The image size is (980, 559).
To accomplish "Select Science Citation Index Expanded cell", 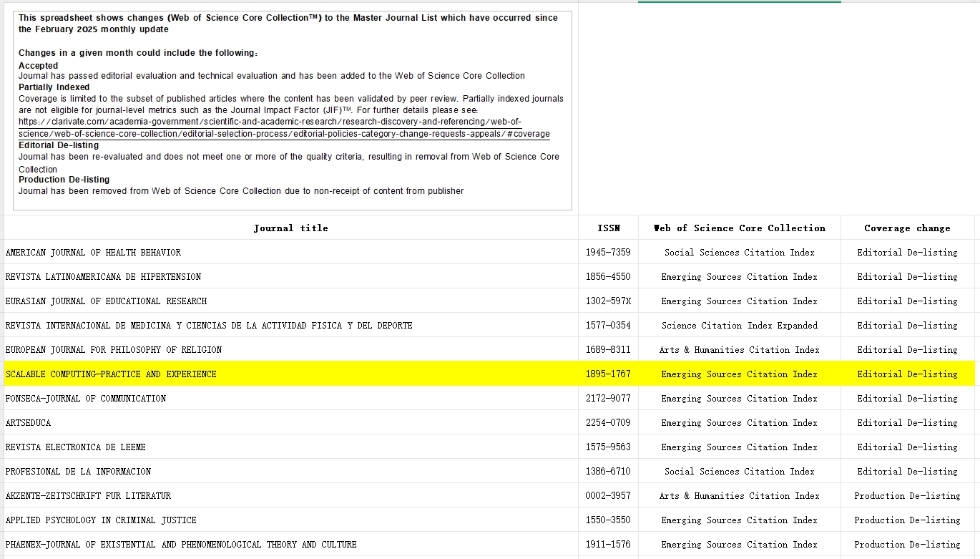I will [x=740, y=325].
